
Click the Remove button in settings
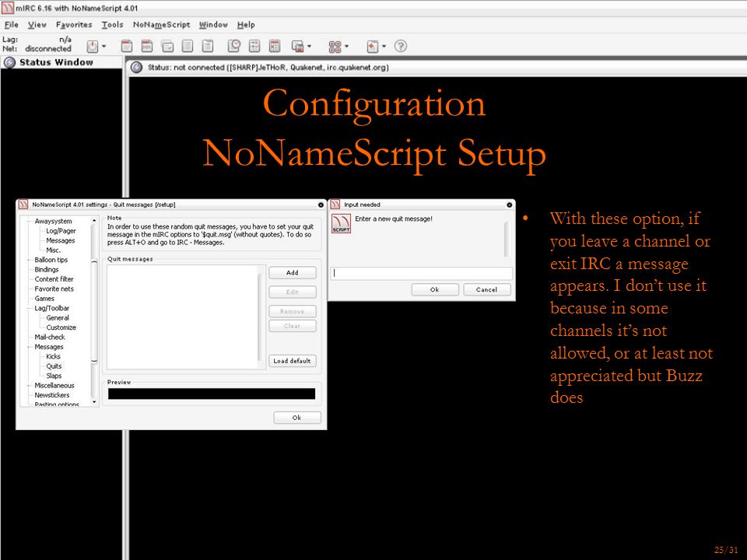click(x=293, y=311)
